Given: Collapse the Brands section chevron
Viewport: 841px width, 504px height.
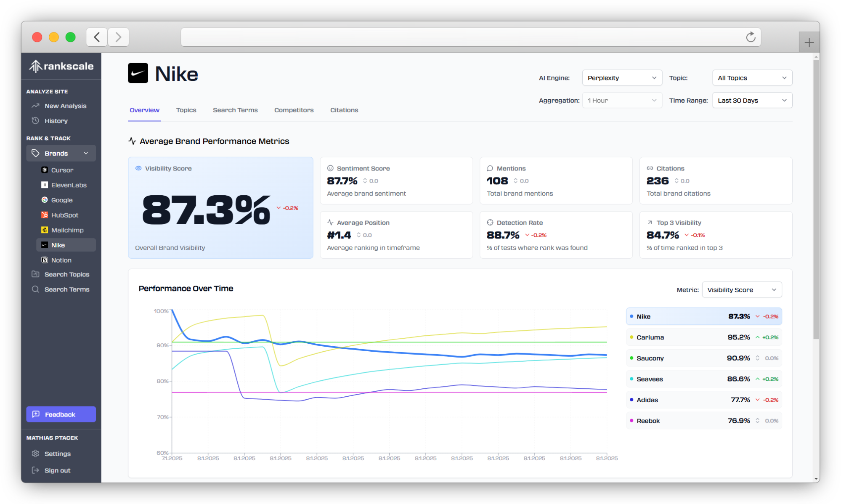Looking at the screenshot, I should (86, 153).
